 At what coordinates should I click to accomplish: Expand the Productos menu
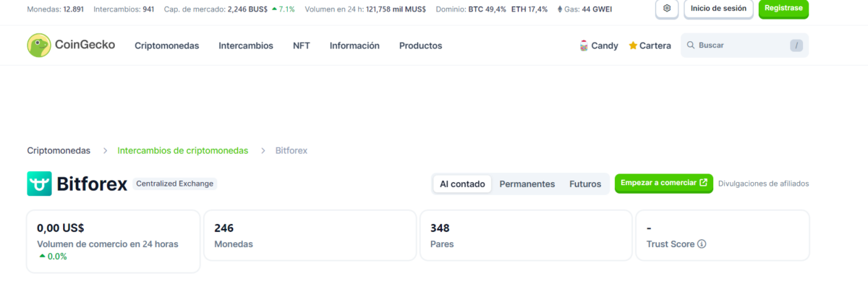pyautogui.click(x=420, y=46)
